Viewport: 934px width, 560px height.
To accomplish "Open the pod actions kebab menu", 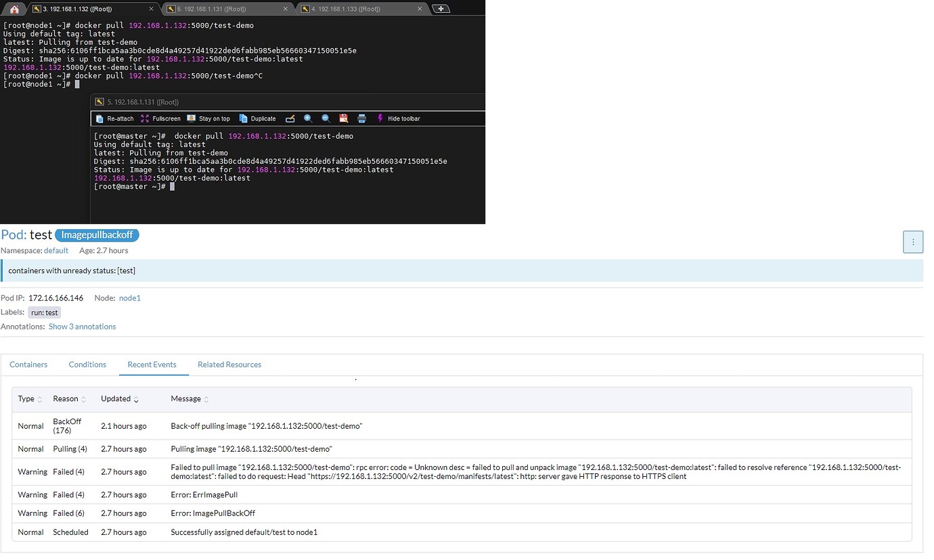I will [x=913, y=241].
